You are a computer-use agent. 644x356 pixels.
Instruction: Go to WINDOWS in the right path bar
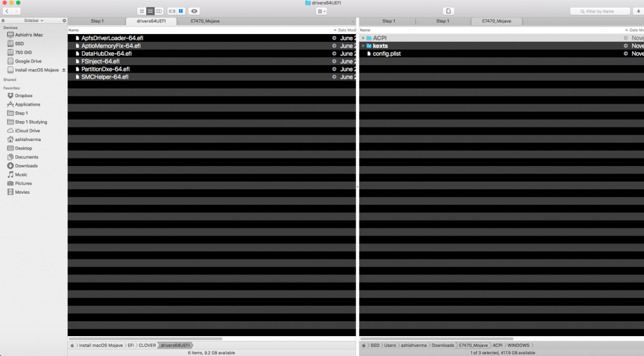coord(518,346)
